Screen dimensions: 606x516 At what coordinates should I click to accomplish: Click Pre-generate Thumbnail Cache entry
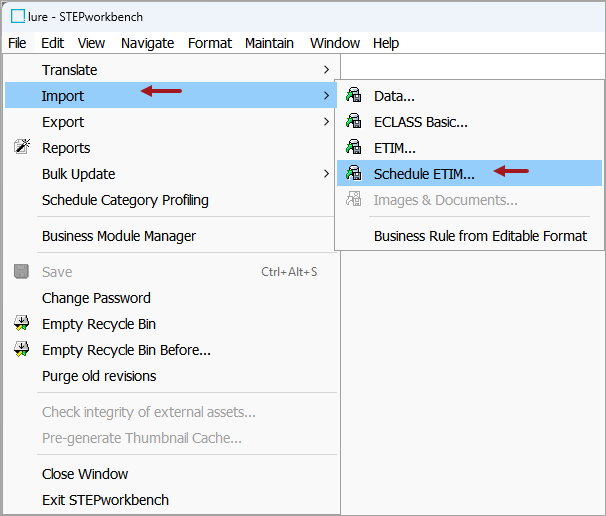(x=171, y=438)
